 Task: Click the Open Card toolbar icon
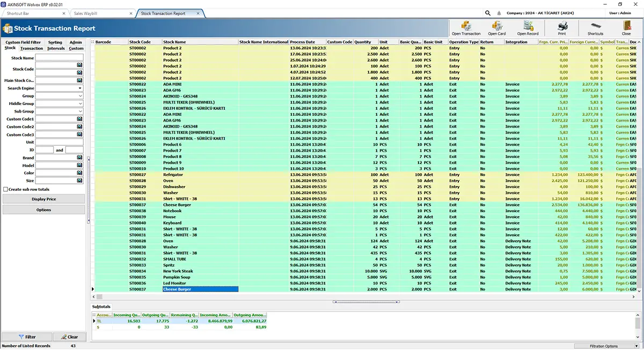click(x=496, y=28)
